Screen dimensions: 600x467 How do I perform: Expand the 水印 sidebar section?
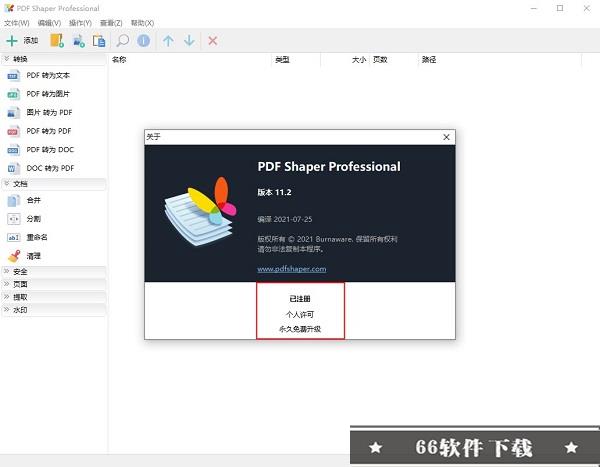tap(54, 310)
